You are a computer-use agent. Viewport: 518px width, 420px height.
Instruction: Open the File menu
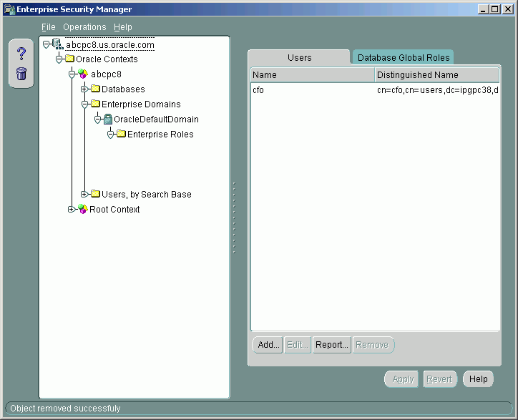click(x=48, y=27)
